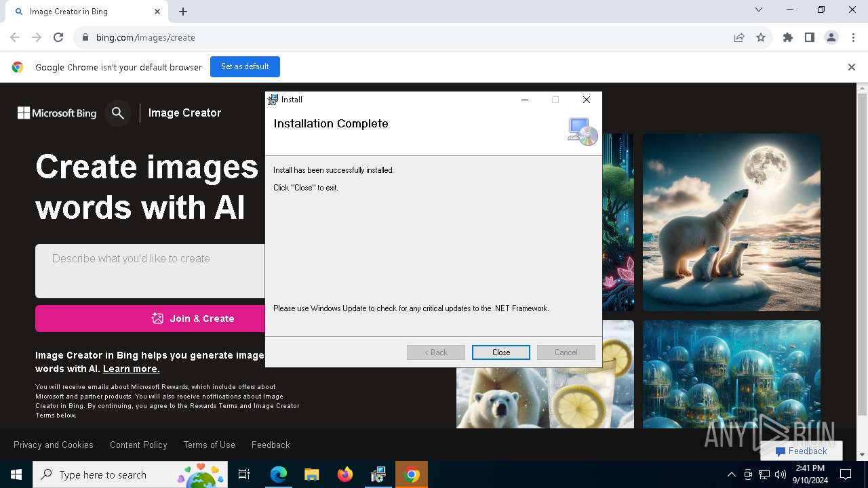Focus the 'Describe what you'd like to create' field

[x=151, y=271]
